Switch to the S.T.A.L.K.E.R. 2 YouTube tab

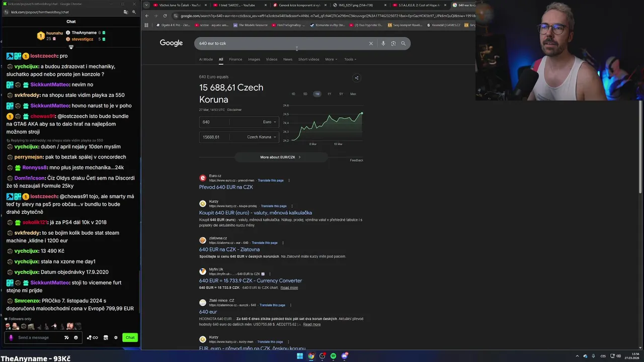[419, 5]
